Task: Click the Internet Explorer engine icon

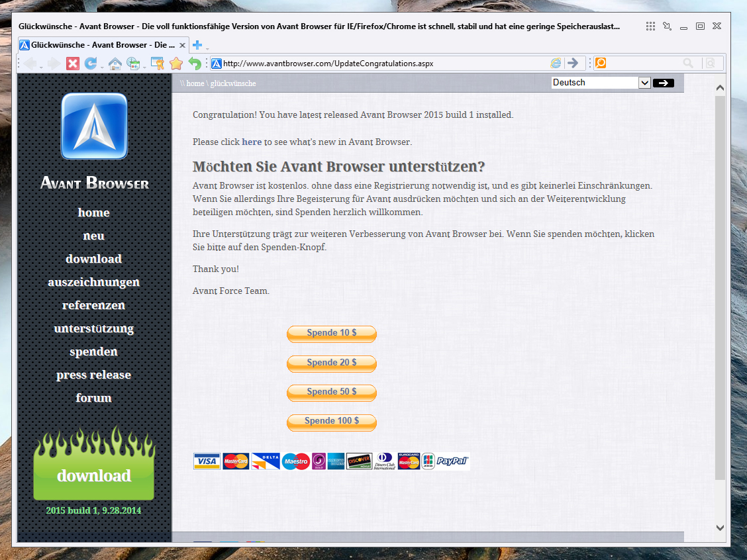Action: pyautogui.click(x=556, y=63)
